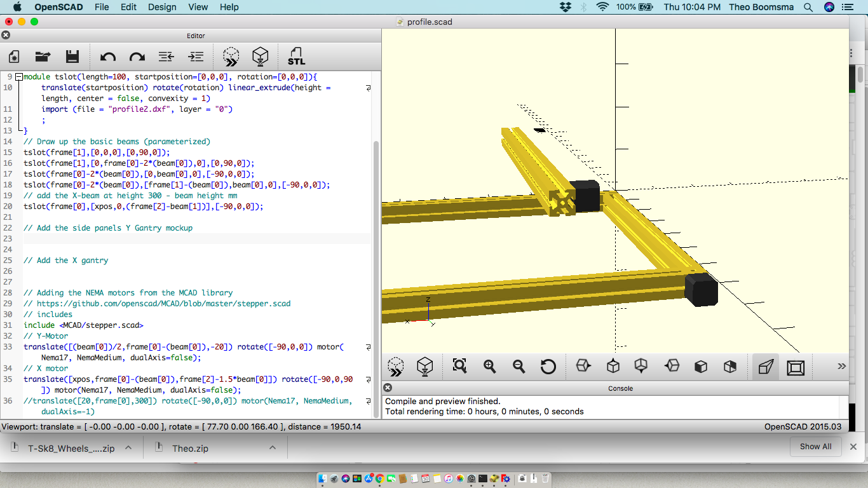Export the model as STL
This screenshot has height=488, width=868.
pyautogui.click(x=295, y=57)
